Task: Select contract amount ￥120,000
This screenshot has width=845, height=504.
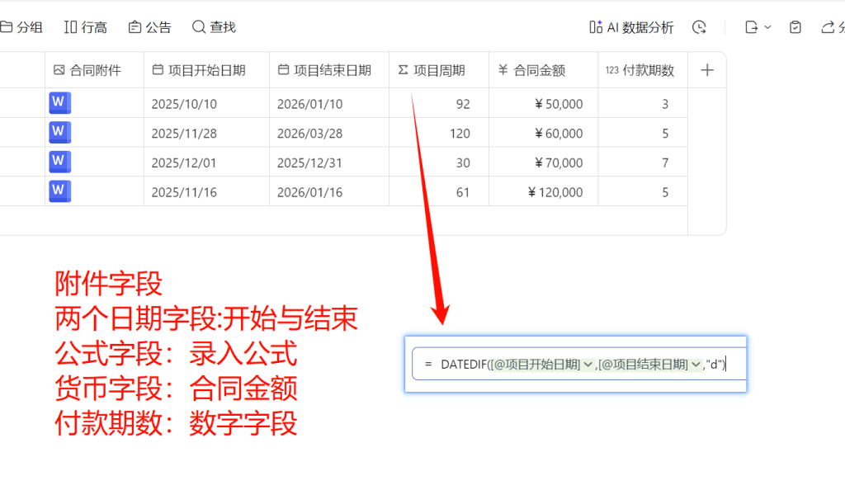Action: coord(543,191)
